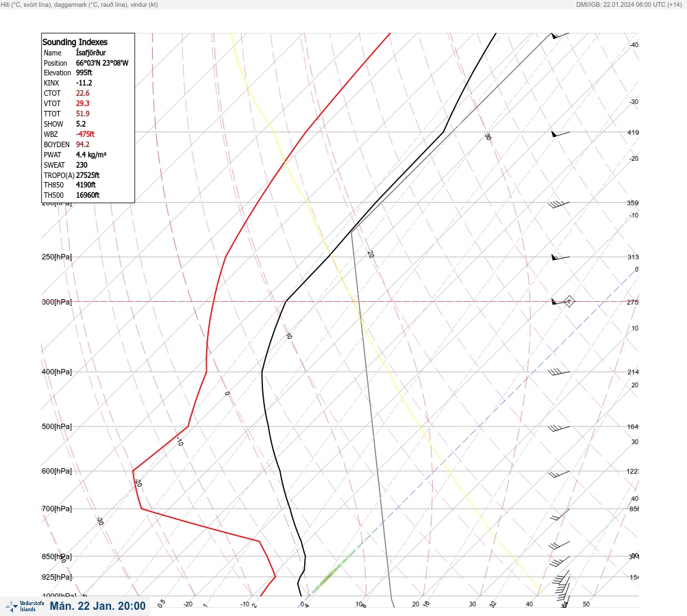687x616 pixels.
Task: Click the VTOT value 29.3
Action: click(83, 103)
